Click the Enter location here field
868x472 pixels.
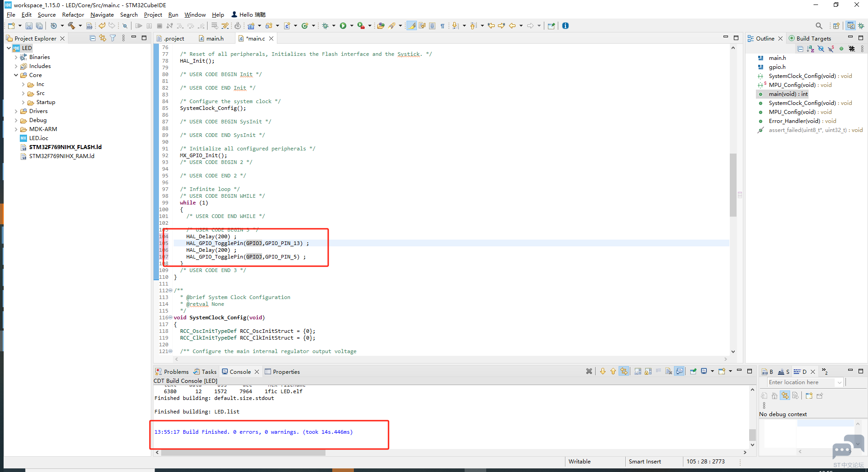coord(800,382)
